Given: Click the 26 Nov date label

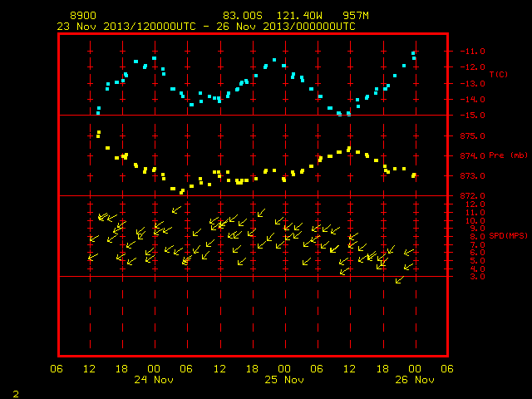Looking at the screenshot, I should (415, 380).
